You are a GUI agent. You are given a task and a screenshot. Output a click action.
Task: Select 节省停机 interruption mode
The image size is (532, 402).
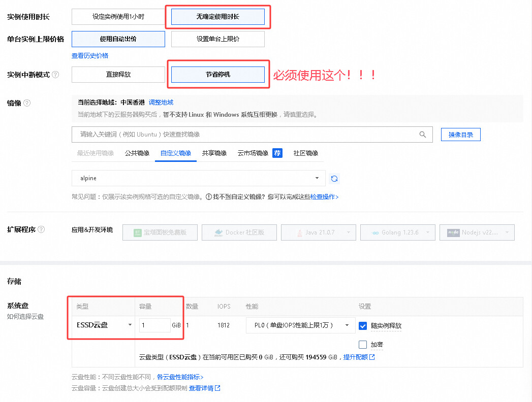pos(218,75)
